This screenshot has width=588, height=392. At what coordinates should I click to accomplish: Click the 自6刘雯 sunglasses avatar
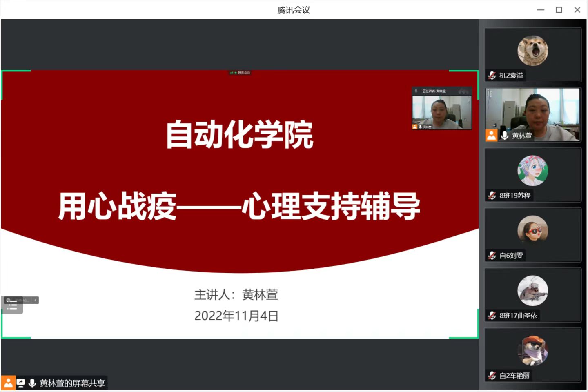click(532, 231)
